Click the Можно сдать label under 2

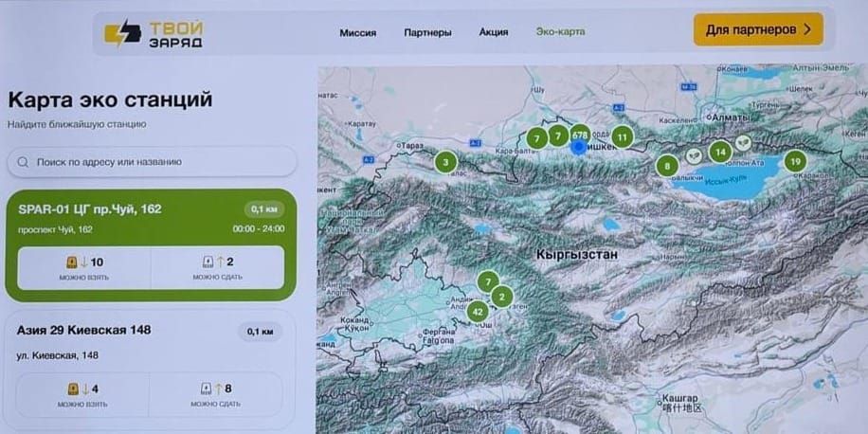pyautogui.click(x=218, y=277)
